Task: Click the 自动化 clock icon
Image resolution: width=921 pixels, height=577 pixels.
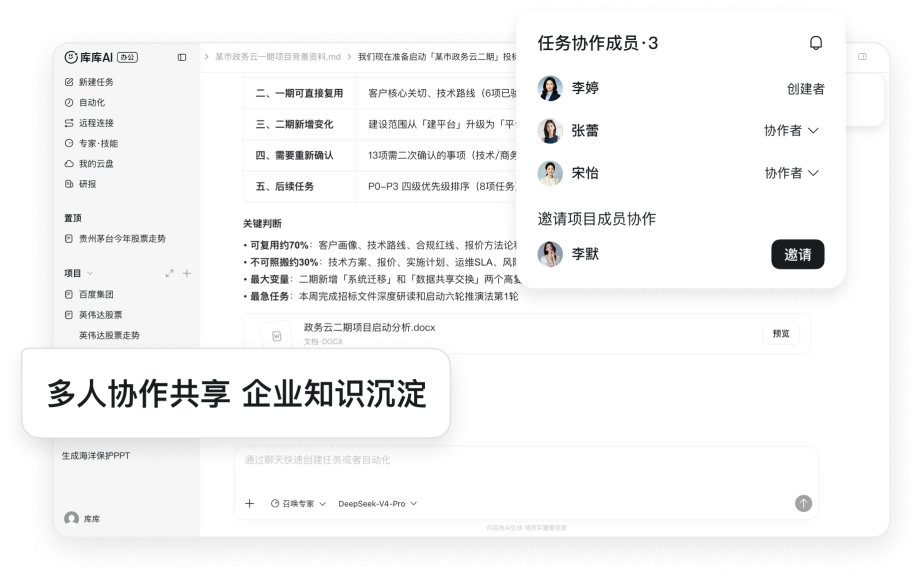Action: pyautogui.click(x=69, y=102)
